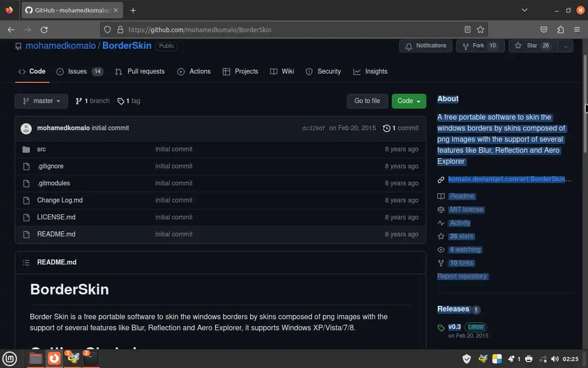Viewport: 588px width, 368px height.
Task: View the 26 stars link
Action: click(x=462, y=236)
